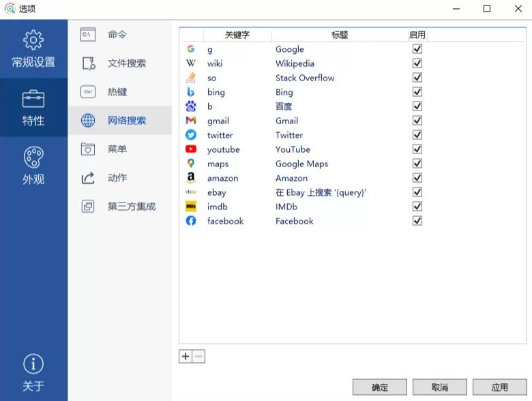Click the 取消 cancel button
The height and width of the screenshot is (401, 532).
coord(440,387)
